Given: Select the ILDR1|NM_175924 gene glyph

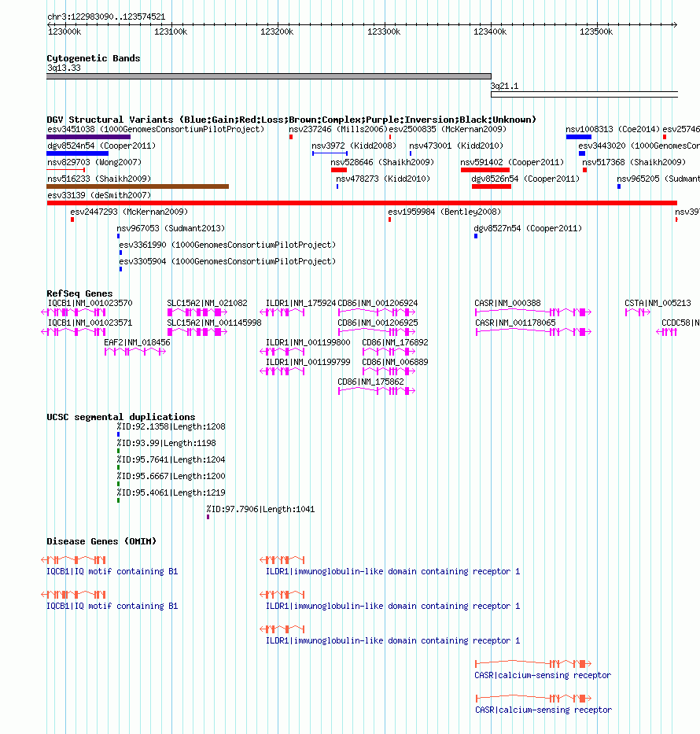Looking at the screenshot, I should click(282, 312).
